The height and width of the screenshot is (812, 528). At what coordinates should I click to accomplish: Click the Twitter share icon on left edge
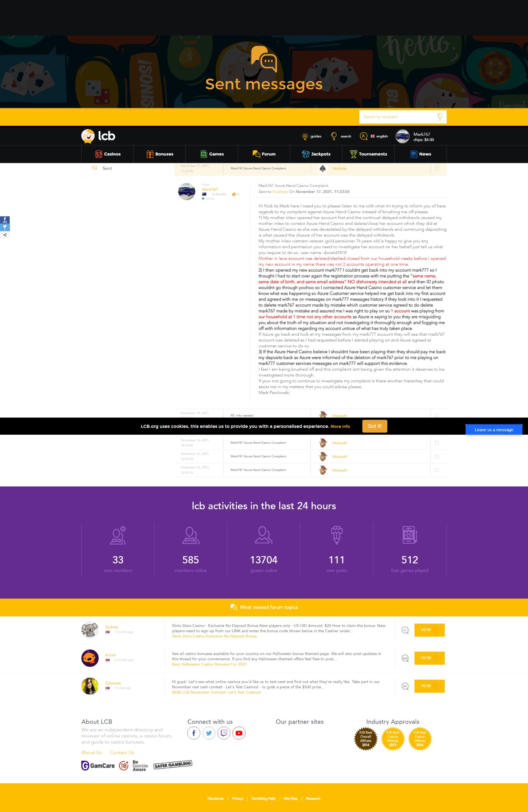[5, 227]
